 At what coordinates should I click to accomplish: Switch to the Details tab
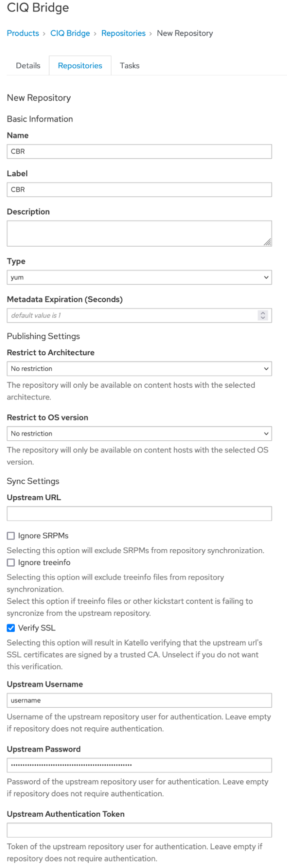28,66
